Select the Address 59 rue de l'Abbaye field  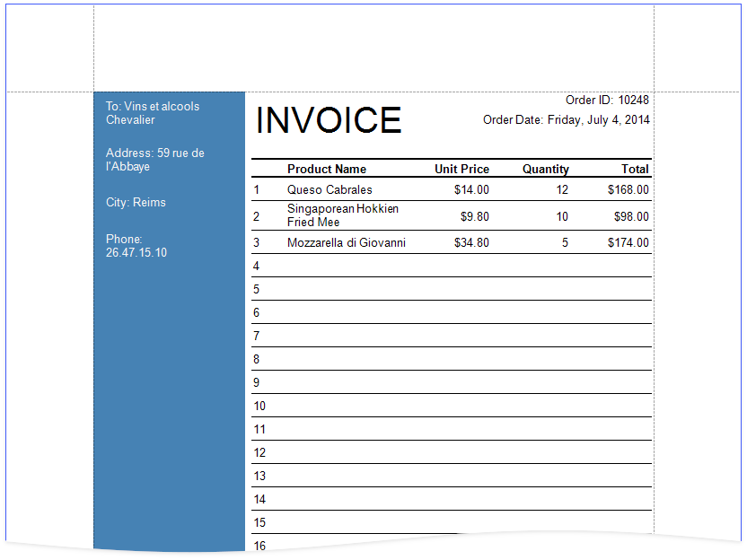click(x=154, y=160)
